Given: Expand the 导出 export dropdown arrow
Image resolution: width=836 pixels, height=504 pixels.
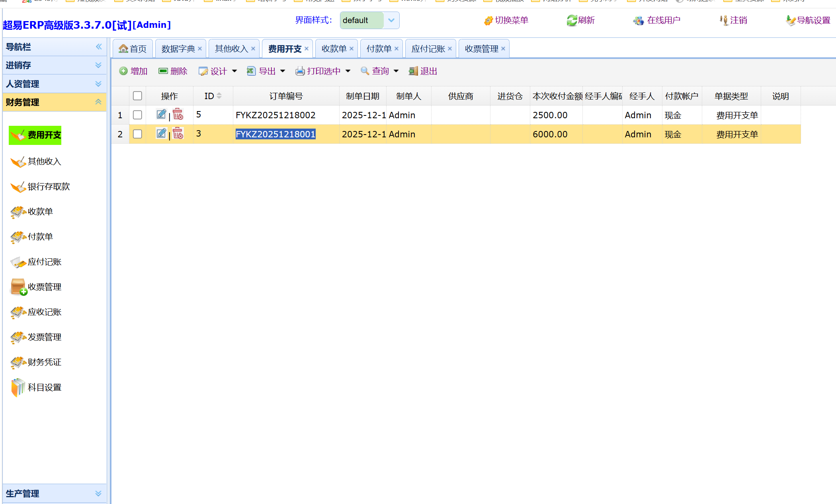Looking at the screenshot, I should 283,71.
